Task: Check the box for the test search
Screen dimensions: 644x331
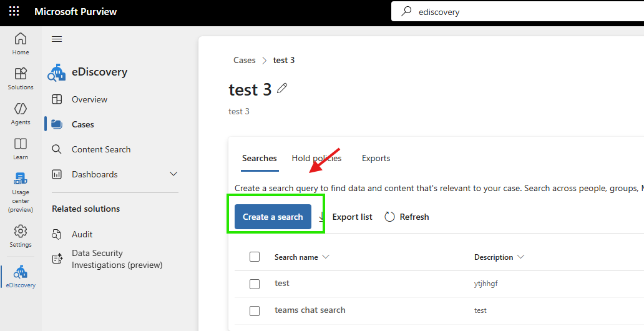Action: tap(255, 284)
